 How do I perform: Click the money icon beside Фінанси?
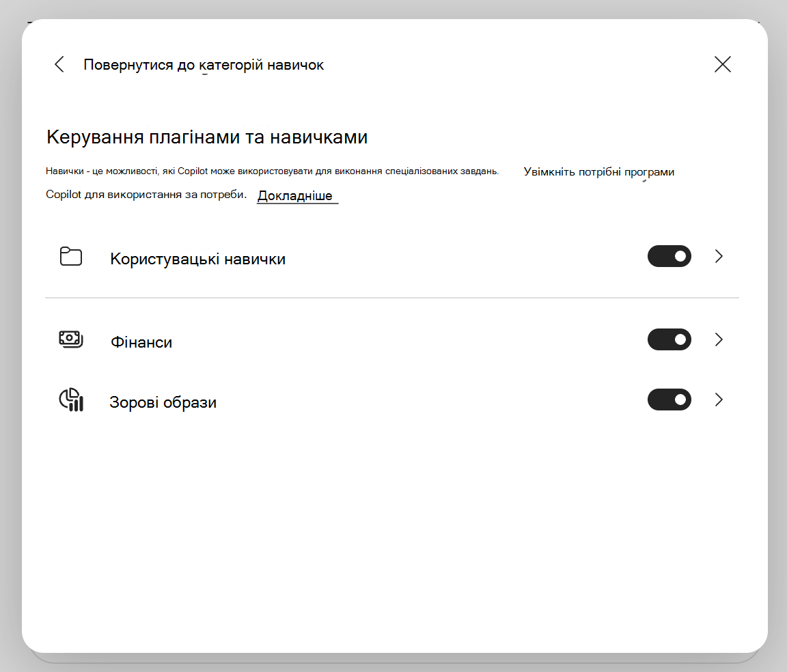tap(71, 339)
